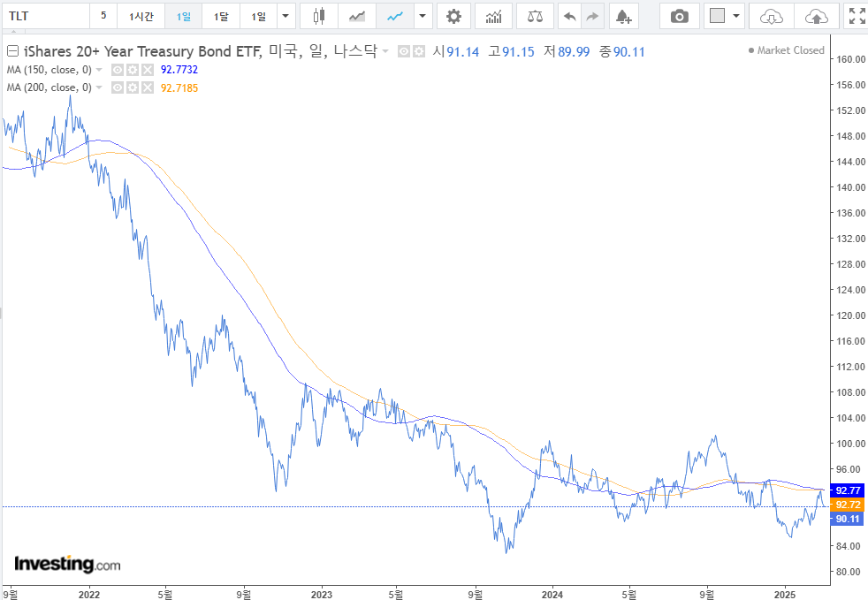Collapse the legend with the minus box
Image resolution: width=868 pixels, height=600 pixels.
(x=12, y=51)
